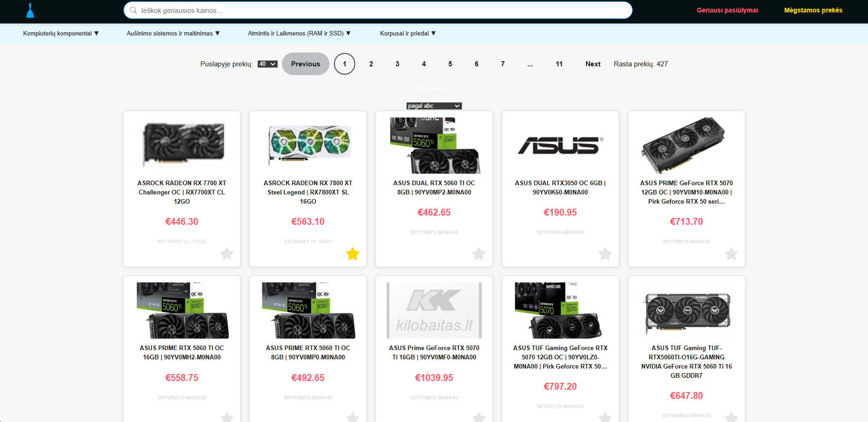Viewport: 868px width, 422px height.
Task: Open the 'pagal abc' sorting dropdown
Action: (434, 106)
